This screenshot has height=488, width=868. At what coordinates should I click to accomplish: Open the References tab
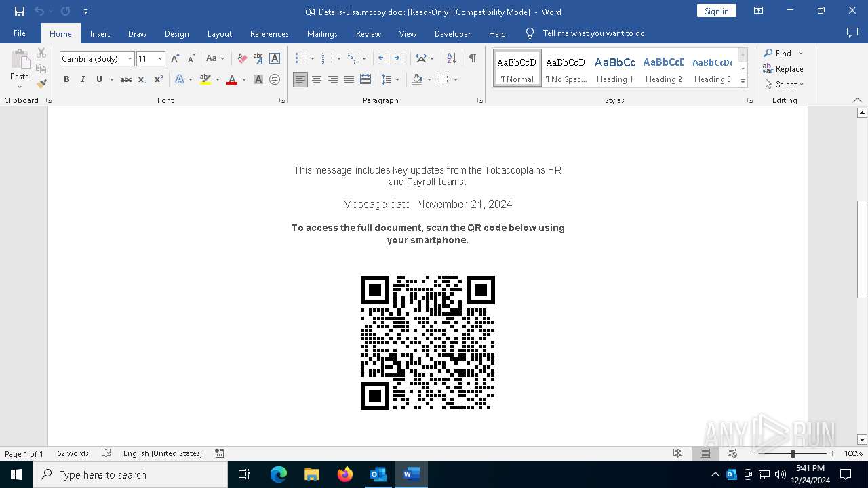[269, 33]
